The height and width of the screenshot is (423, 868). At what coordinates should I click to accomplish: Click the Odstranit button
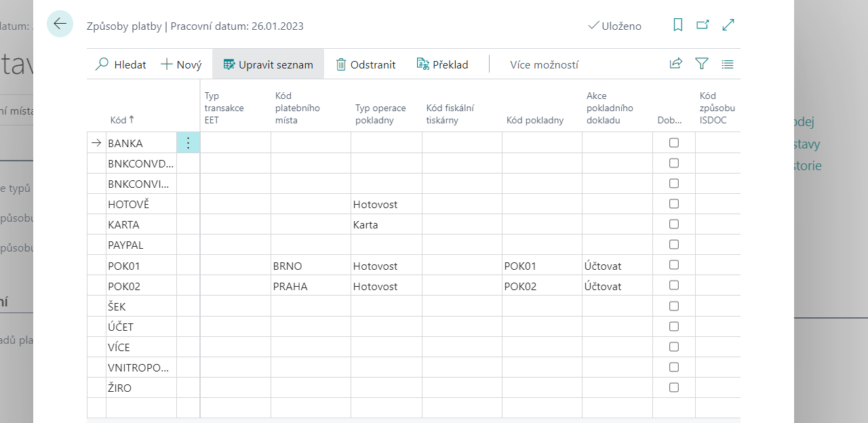pos(366,65)
